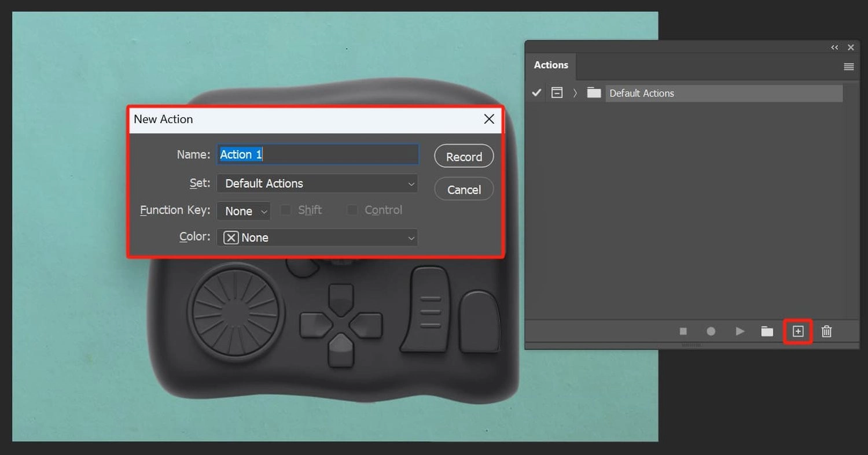
Task: Click the crossed-box None color swatch
Action: coord(231,238)
